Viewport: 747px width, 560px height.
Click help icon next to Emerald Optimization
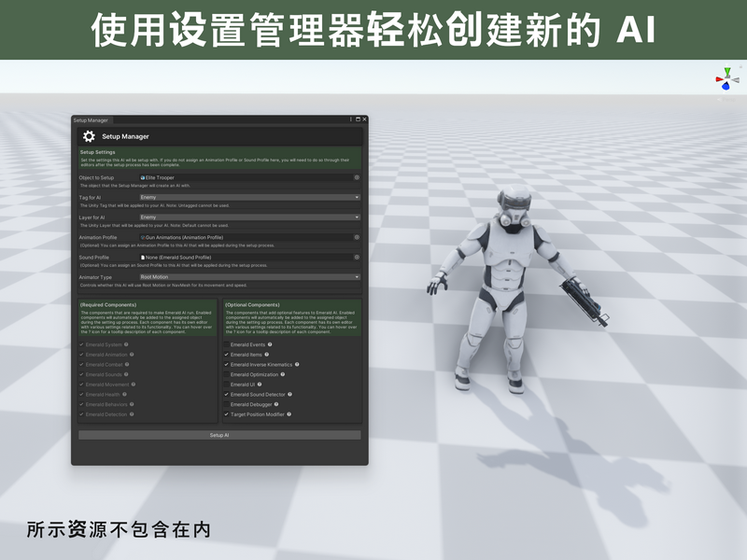[283, 374]
